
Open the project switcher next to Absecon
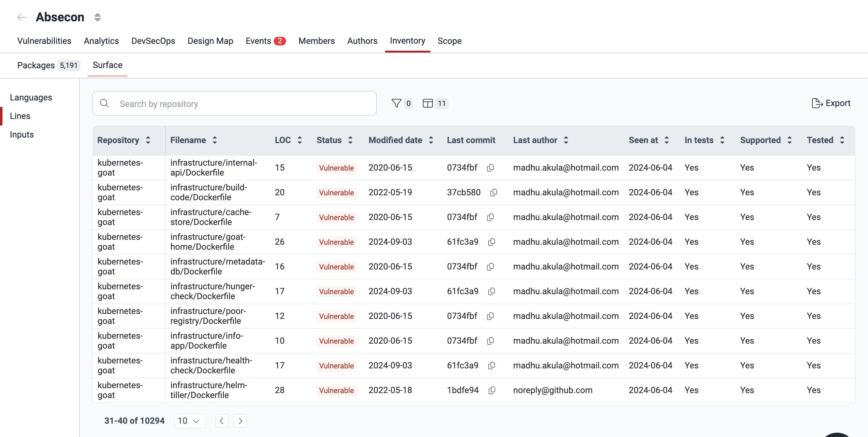click(x=97, y=17)
